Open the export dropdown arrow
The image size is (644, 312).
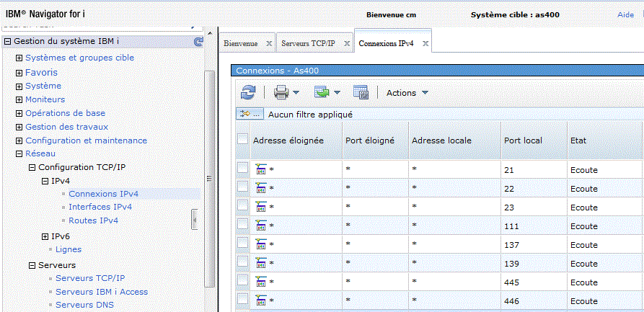[338, 93]
